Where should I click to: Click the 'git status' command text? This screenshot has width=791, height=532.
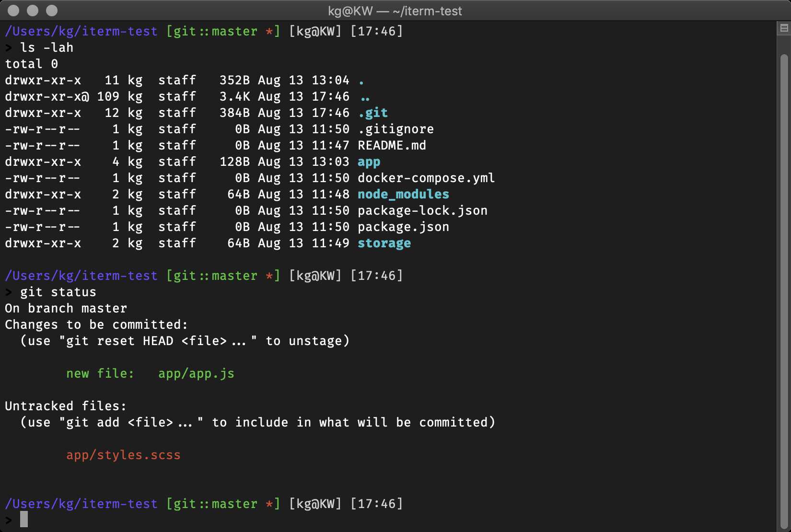[x=58, y=292]
